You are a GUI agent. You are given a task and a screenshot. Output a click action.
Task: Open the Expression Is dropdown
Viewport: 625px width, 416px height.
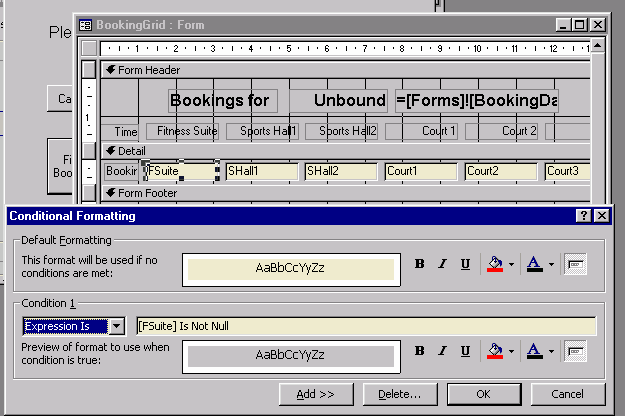point(117,326)
